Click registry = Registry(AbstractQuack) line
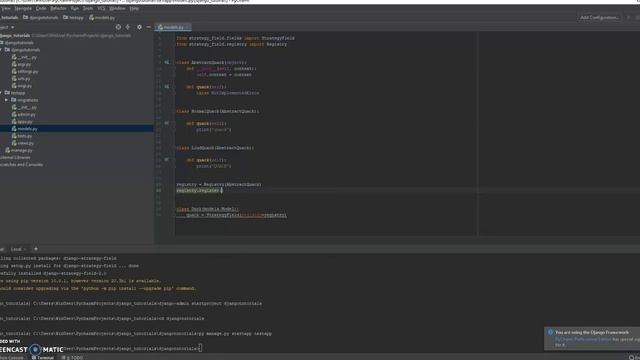 pos(219,184)
